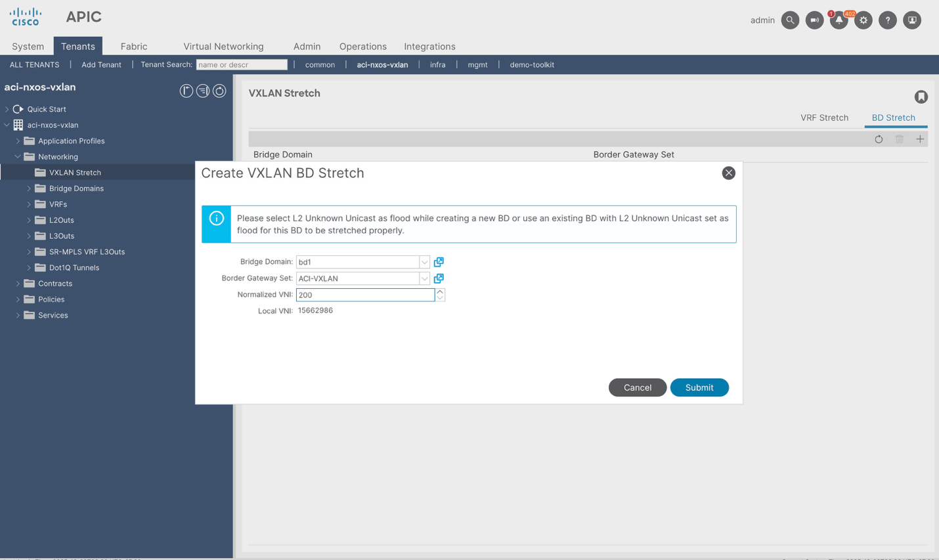This screenshot has width=939, height=560.
Task: Expand the L2Outs node
Action: coord(29,220)
